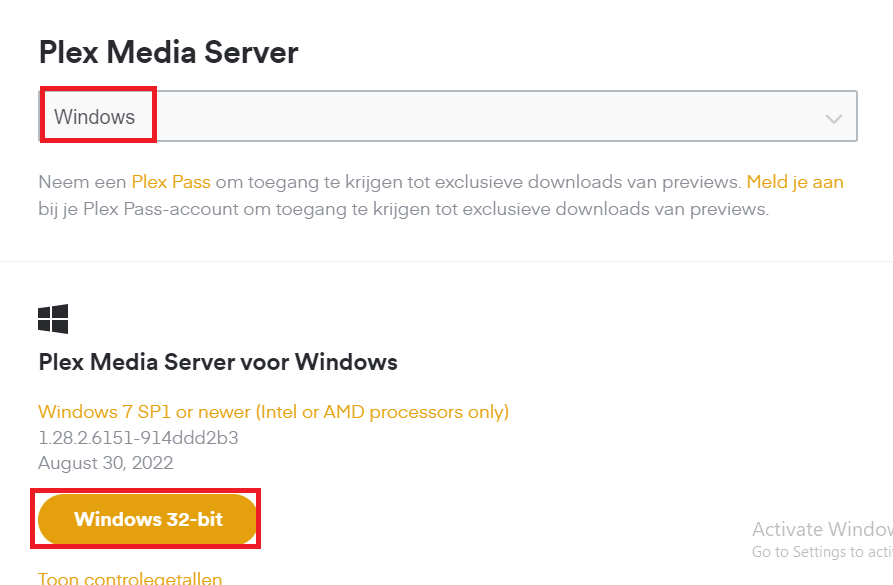Show checksums via 'Toon controlegetallen' link
893x585 pixels.
pyautogui.click(x=130, y=578)
